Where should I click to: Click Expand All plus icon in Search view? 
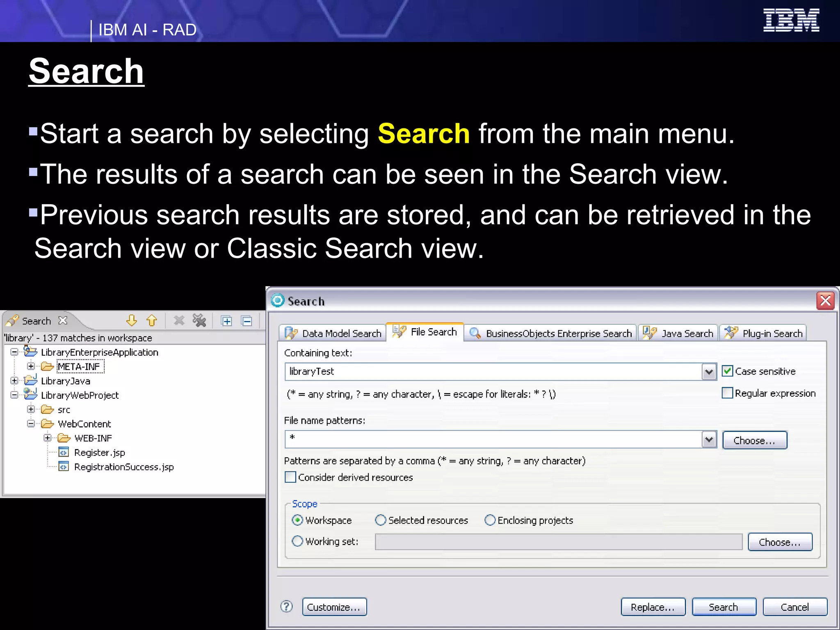pos(227,321)
